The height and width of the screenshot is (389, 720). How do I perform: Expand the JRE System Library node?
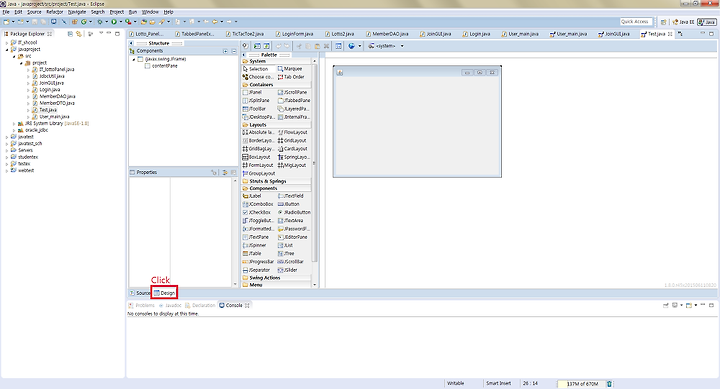click(x=13, y=124)
